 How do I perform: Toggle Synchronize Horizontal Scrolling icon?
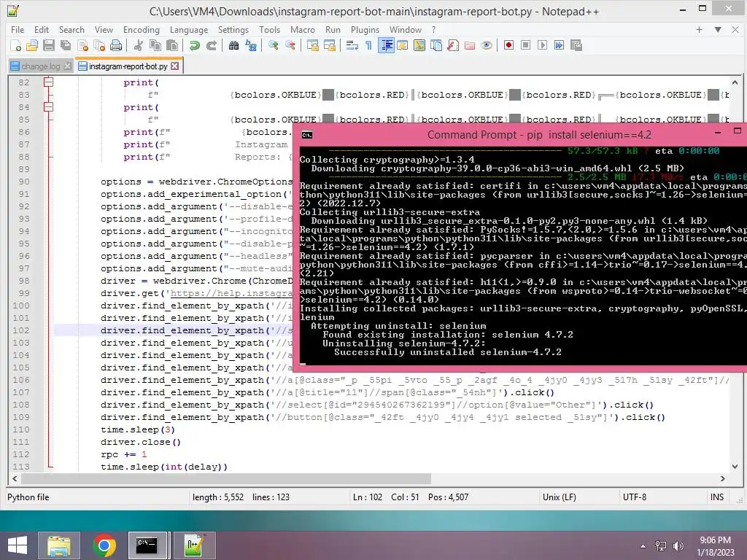tap(330, 45)
